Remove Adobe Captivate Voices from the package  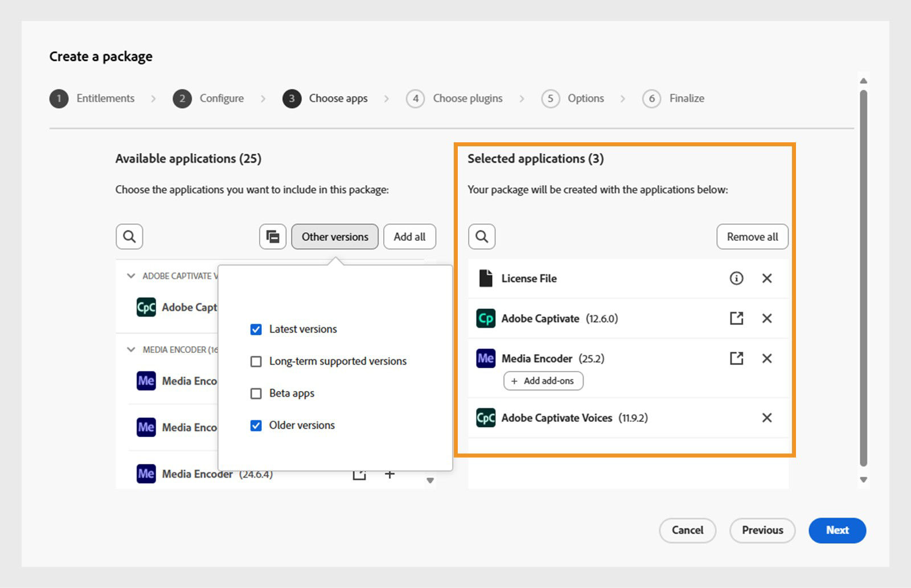767,418
